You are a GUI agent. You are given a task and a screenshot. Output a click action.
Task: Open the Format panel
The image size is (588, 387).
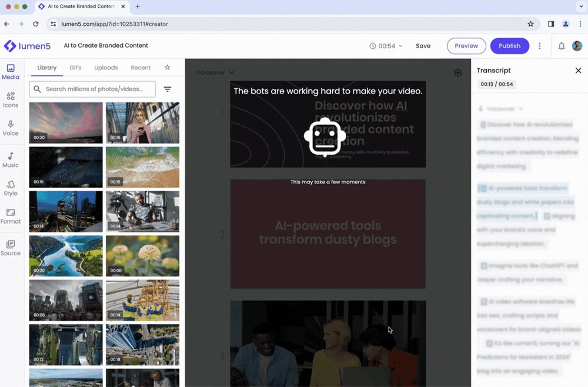[x=11, y=216]
